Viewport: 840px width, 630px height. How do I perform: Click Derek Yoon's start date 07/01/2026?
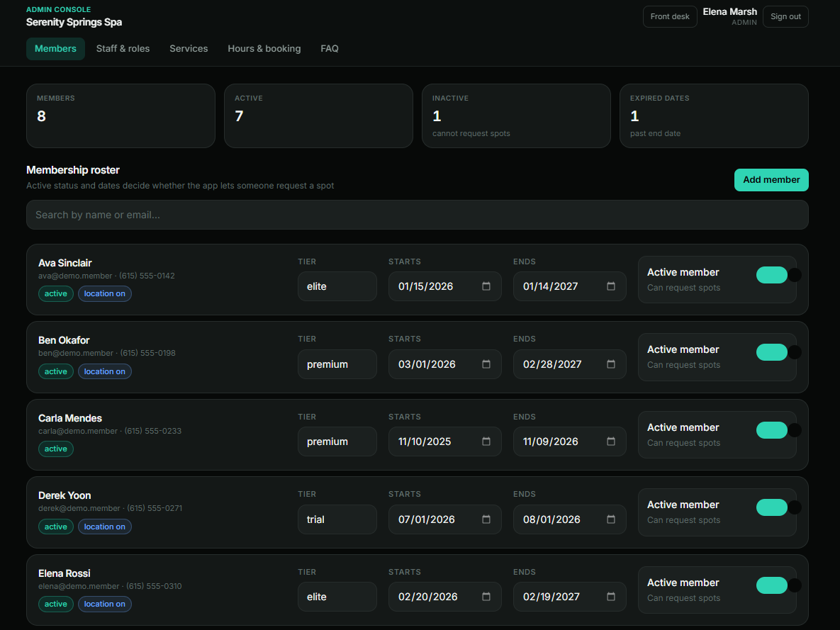(427, 519)
